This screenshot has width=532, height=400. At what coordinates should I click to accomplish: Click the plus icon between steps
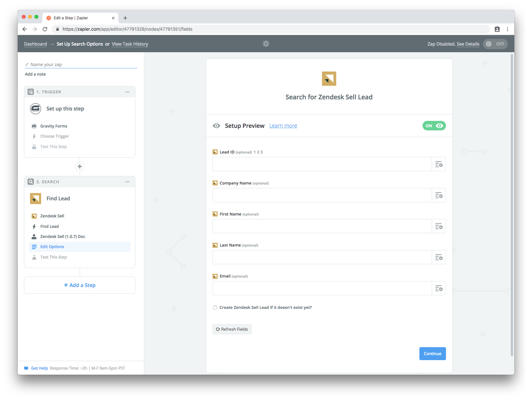pos(80,166)
